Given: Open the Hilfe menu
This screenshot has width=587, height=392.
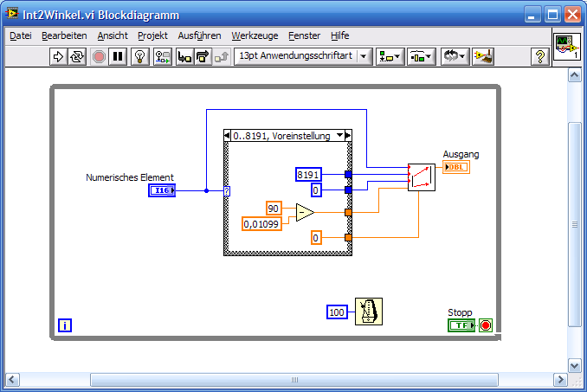Looking at the screenshot, I should (x=340, y=35).
